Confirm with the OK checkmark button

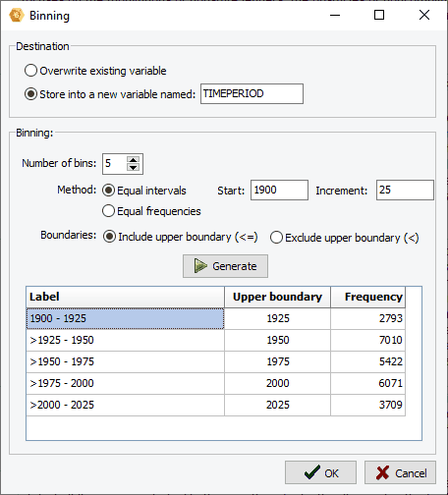(x=320, y=472)
